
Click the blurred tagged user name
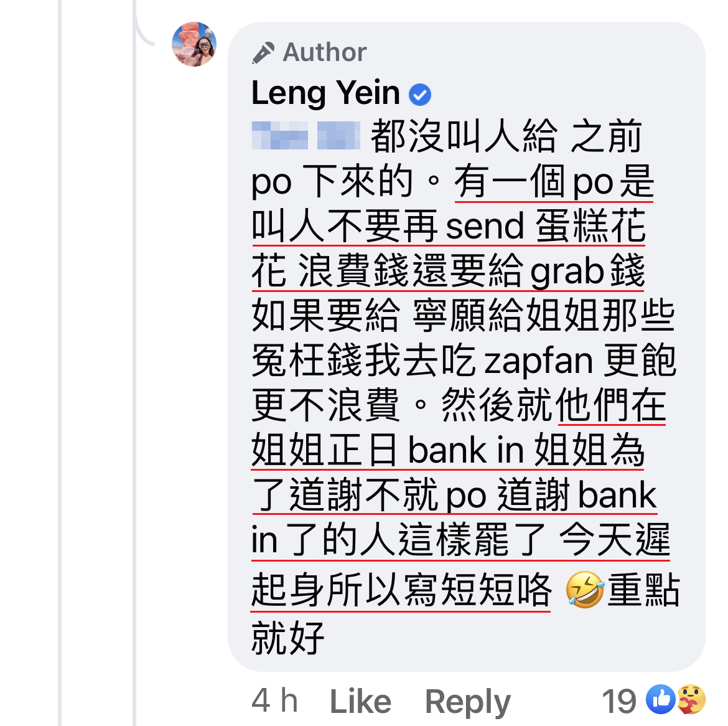[306, 135]
